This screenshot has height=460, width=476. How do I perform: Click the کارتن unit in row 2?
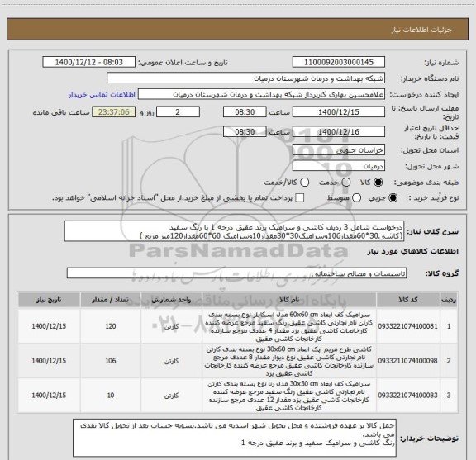(x=172, y=362)
